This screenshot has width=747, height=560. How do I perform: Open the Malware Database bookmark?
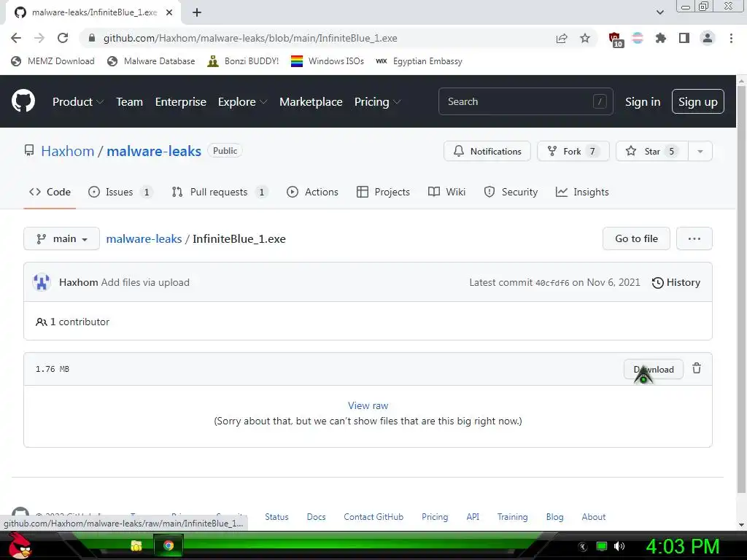point(151,61)
